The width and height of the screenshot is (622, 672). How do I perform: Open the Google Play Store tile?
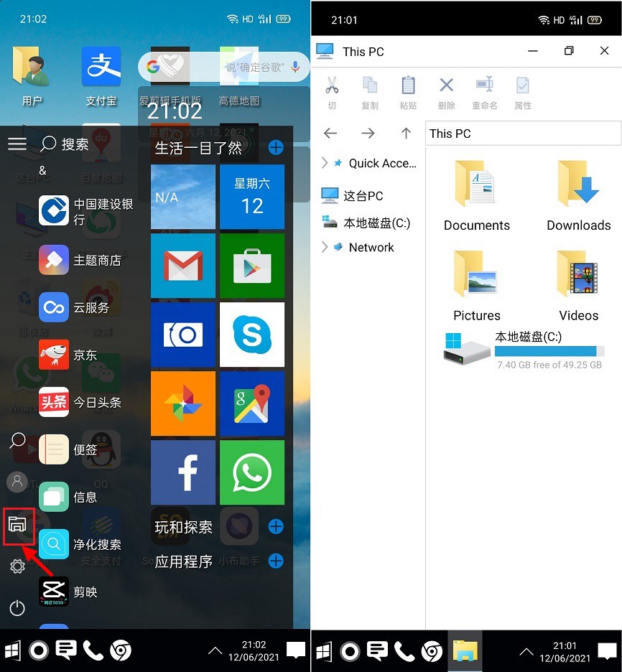(252, 266)
